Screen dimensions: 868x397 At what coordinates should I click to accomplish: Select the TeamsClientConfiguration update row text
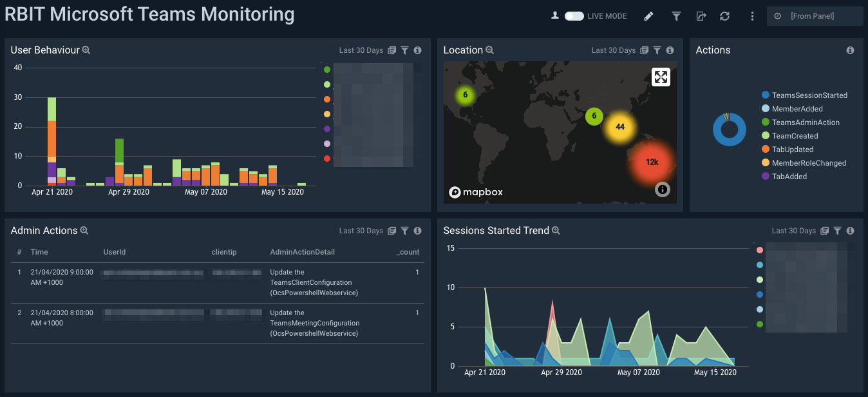pos(315,282)
